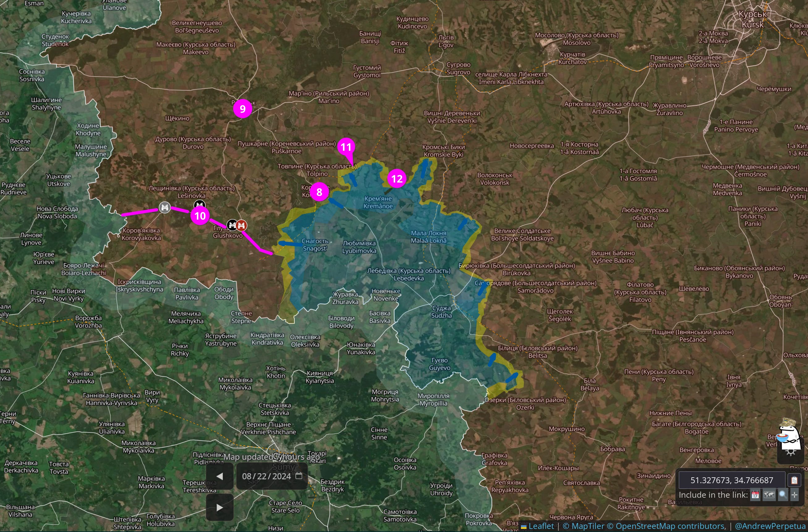Click the red bridge marker at Glushkovo
808x532 pixels.
point(241,225)
